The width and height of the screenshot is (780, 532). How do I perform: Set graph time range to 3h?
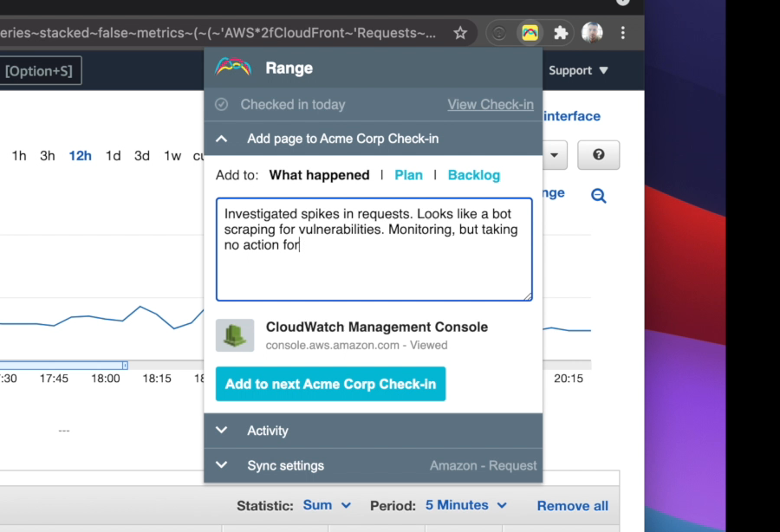coord(48,156)
